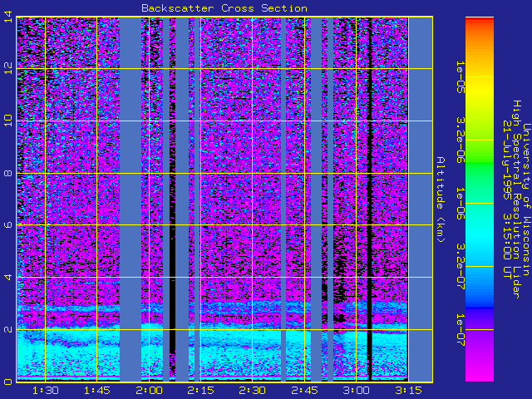Image resolution: width=532 pixels, height=399 pixels.
Task: Click the altitude label 8
Action: (x=8, y=173)
